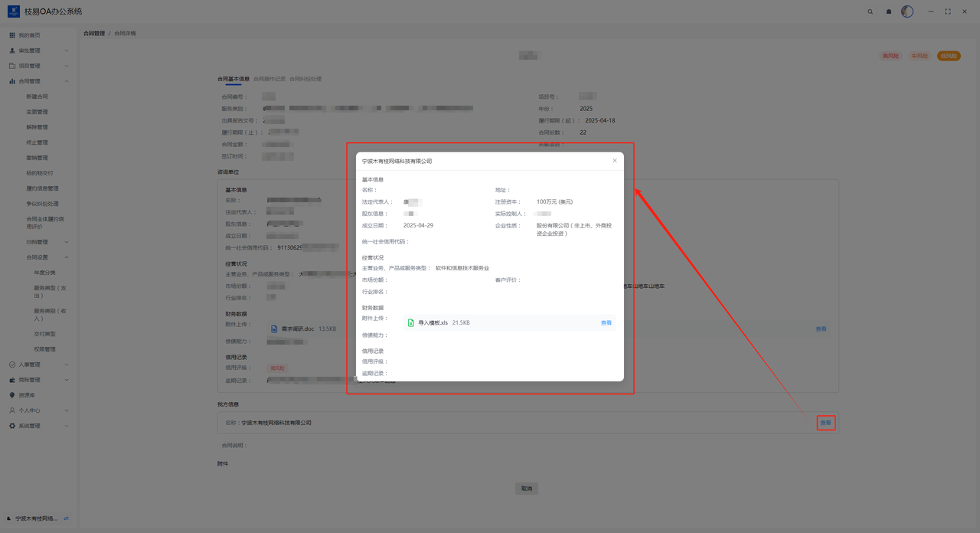Click the user avatar in header
The image size is (980, 533).
(907, 11)
